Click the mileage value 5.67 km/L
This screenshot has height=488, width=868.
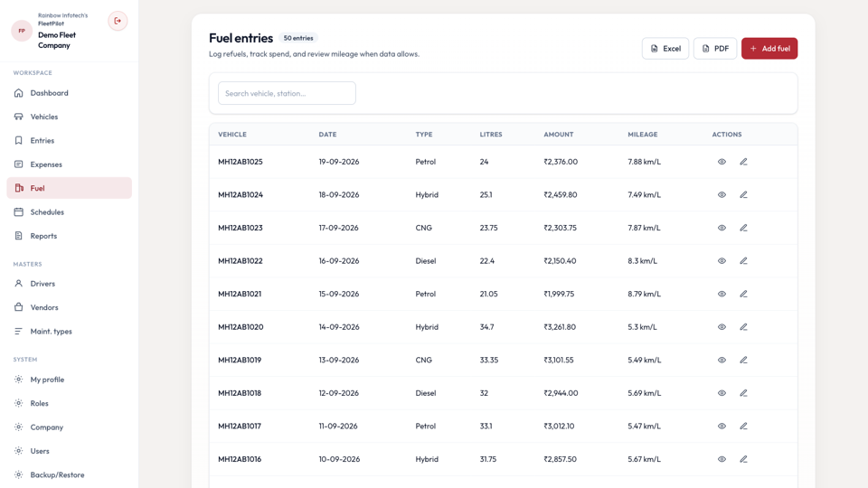[x=644, y=459]
